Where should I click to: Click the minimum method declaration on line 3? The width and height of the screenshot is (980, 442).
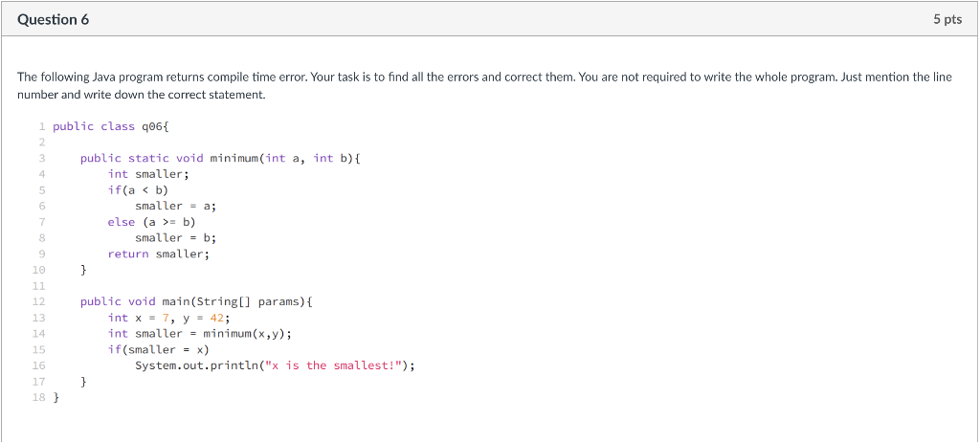220,159
